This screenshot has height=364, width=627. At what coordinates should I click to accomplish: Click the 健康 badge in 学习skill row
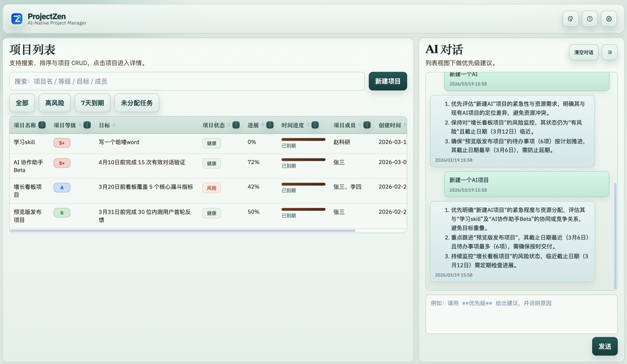pos(211,143)
